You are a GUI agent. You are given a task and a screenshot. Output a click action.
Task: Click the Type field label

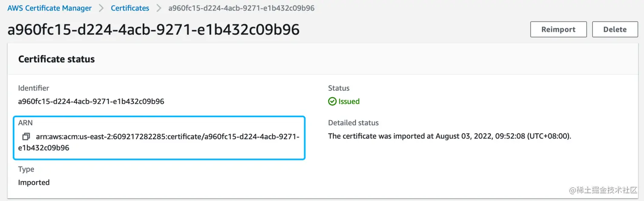(x=26, y=169)
